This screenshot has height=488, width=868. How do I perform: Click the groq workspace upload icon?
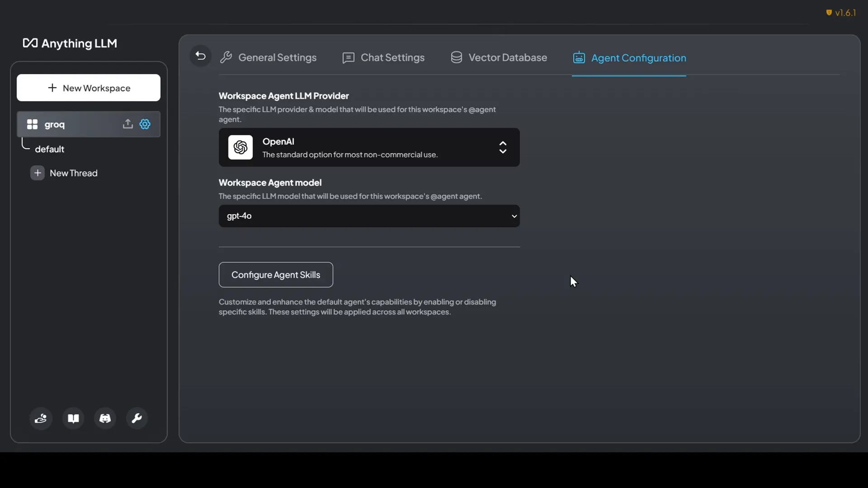point(127,124)
